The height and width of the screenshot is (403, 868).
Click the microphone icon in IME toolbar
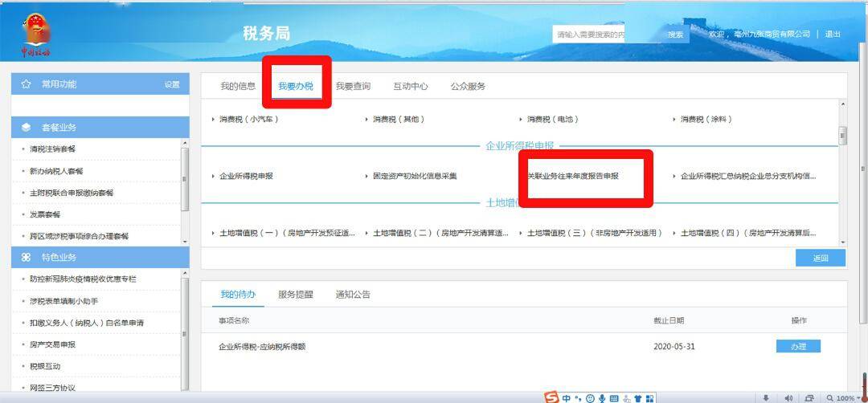[601, 398]
